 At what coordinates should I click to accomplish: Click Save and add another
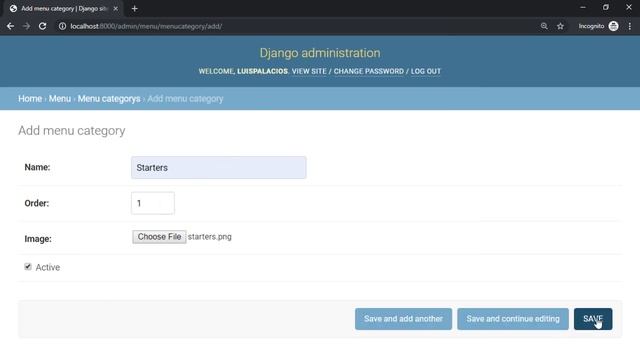tap(403, 319)
